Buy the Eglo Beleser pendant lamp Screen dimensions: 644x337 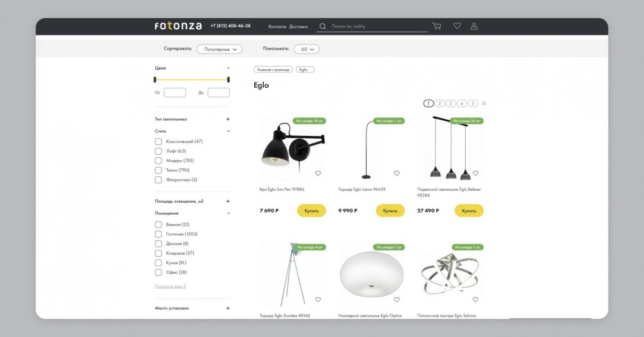[x=469, y=211]
